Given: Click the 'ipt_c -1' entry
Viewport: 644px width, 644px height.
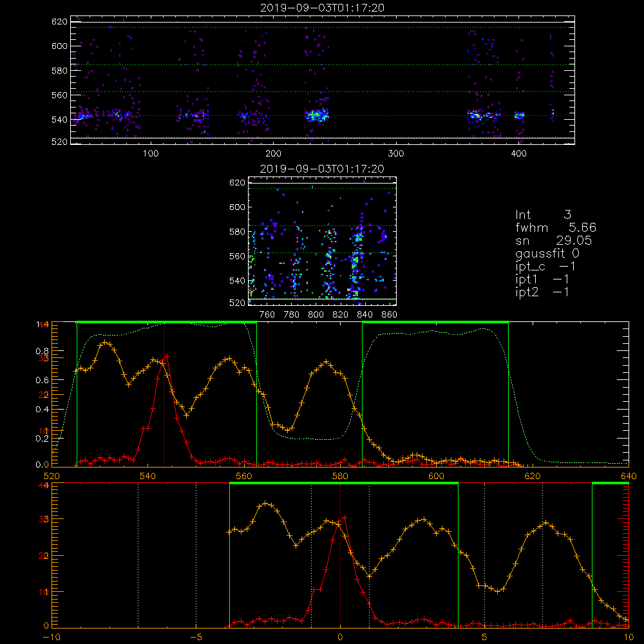Looking at the screenshot, I should [x=545, y=267].
